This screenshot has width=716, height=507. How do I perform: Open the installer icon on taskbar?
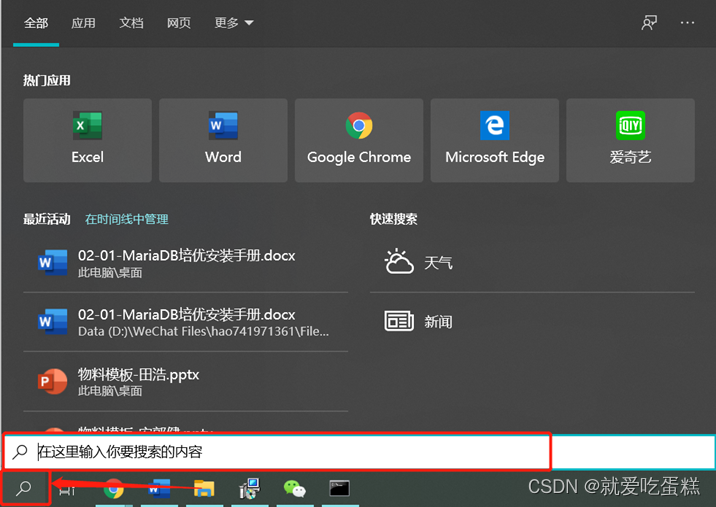[249, 489]
